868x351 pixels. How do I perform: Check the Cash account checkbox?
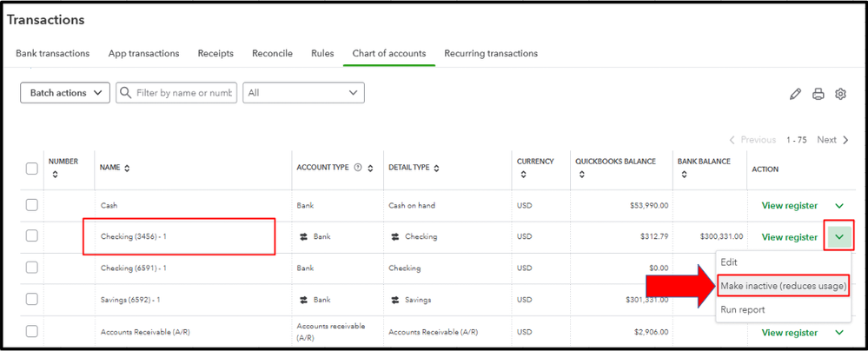pos(32,205)
